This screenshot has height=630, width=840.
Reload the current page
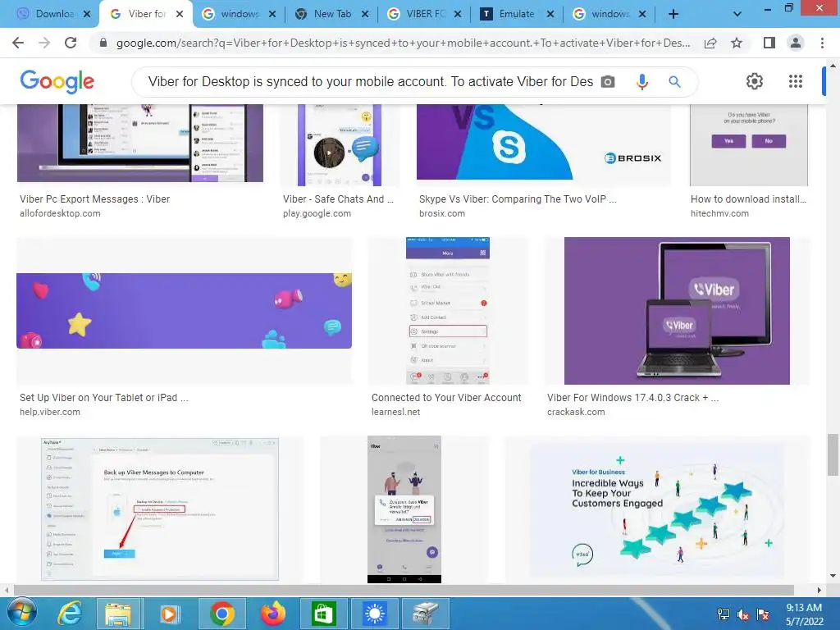[71, 43]
